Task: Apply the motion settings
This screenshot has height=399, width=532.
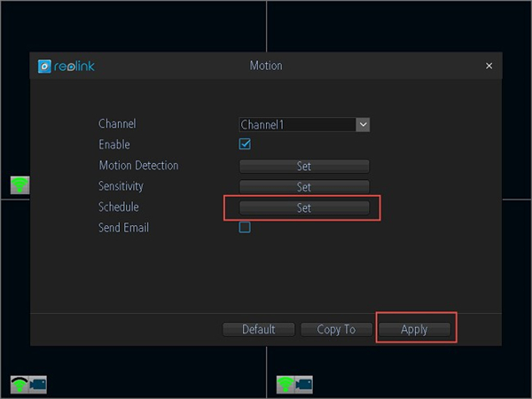Action: pos(414,329)
